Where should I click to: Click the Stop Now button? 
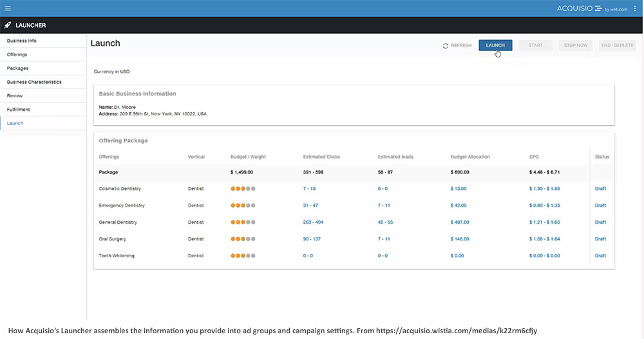pyautogui.click(x=575, y=46)
